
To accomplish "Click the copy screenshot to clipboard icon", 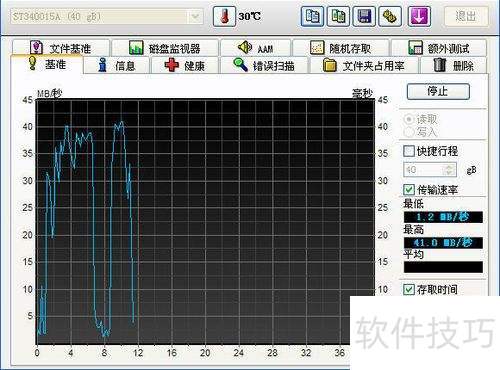I will (338, 16).
